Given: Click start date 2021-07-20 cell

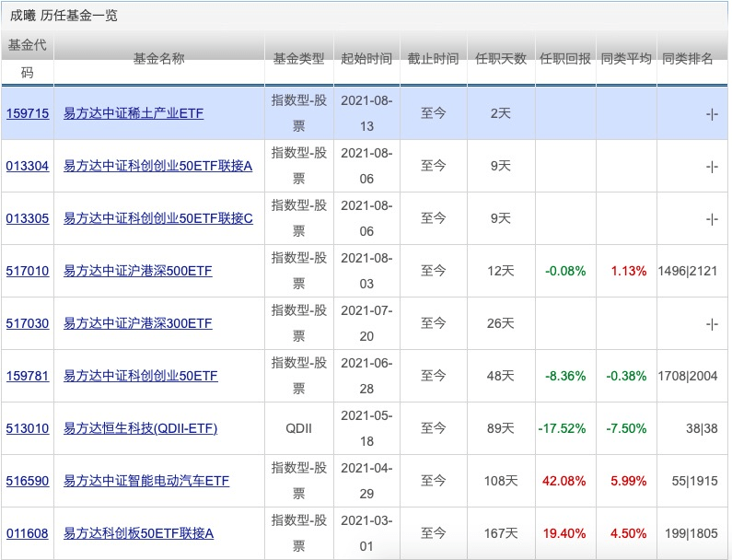Looking at the screenshot, I should pyautogui.click(x=366, y=323).
